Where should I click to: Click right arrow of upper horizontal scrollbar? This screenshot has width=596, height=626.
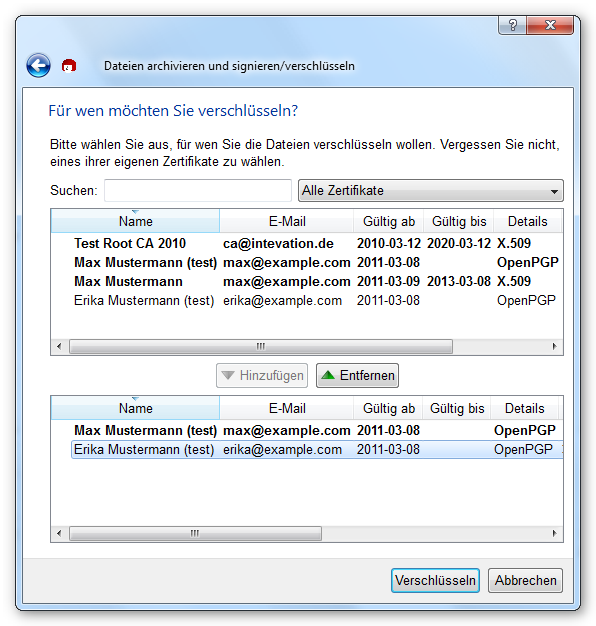(x=554, y=346)
